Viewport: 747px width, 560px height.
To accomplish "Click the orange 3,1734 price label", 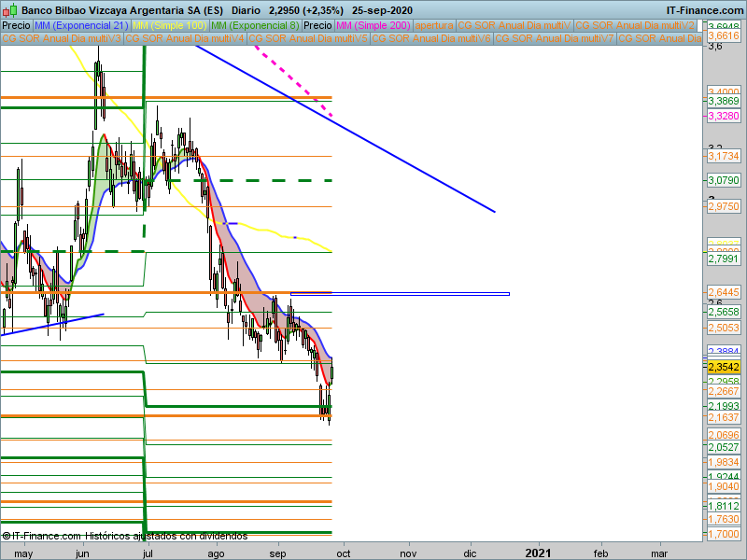I will point(724,156).
